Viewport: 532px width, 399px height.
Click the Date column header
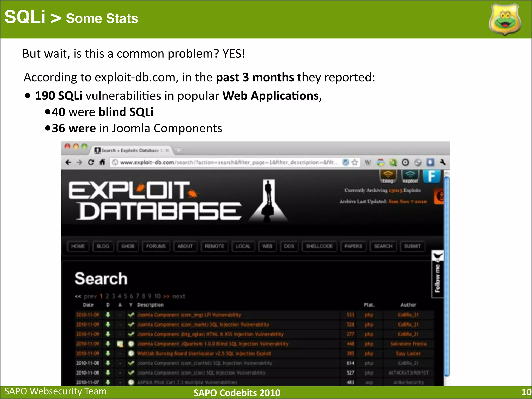(x=88, y=305)
